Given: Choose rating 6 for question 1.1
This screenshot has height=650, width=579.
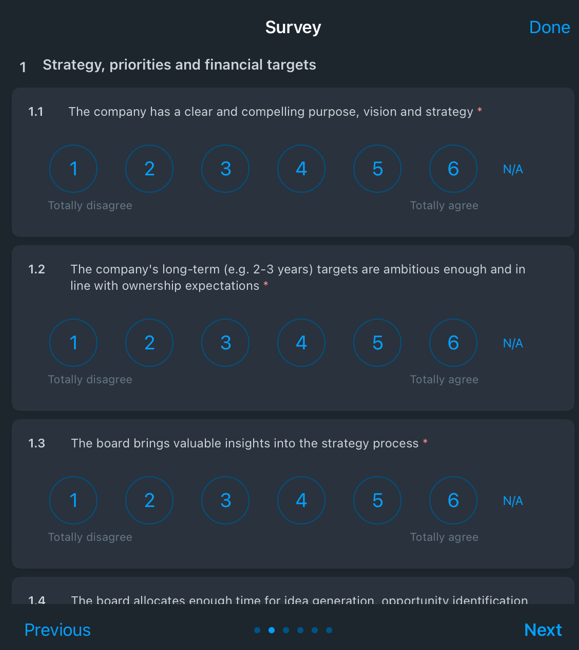Looking at the screenshot, I should tap(453, 169).
